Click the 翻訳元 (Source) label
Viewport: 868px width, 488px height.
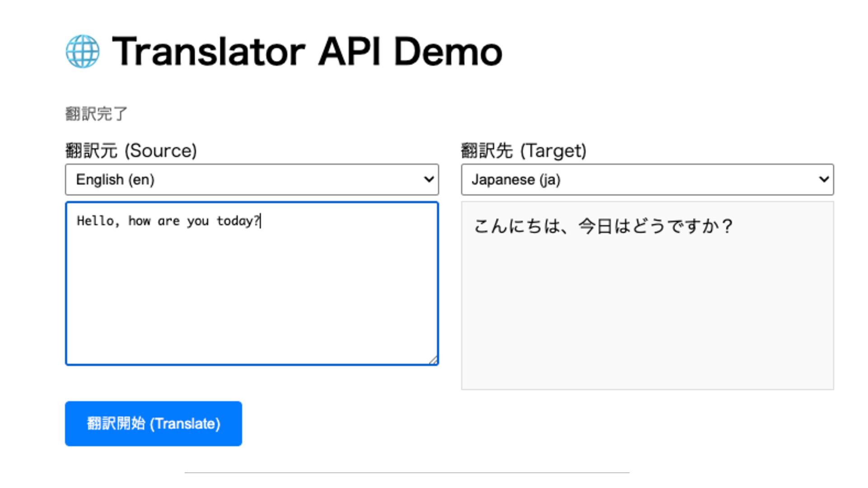pos(131,151)
